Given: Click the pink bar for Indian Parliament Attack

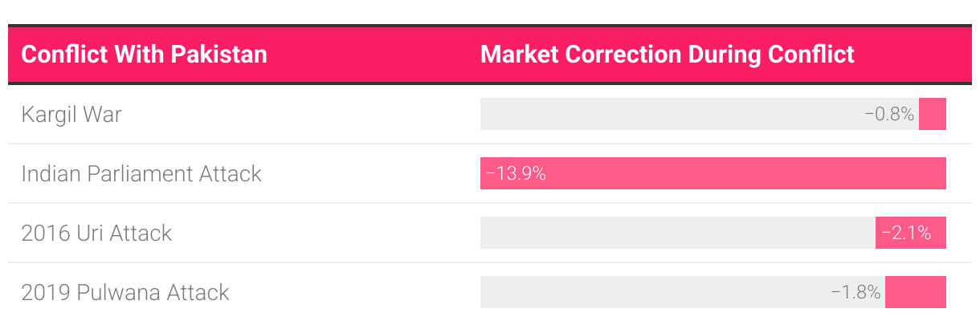Looking at the screenshot, I should [723, 173].
